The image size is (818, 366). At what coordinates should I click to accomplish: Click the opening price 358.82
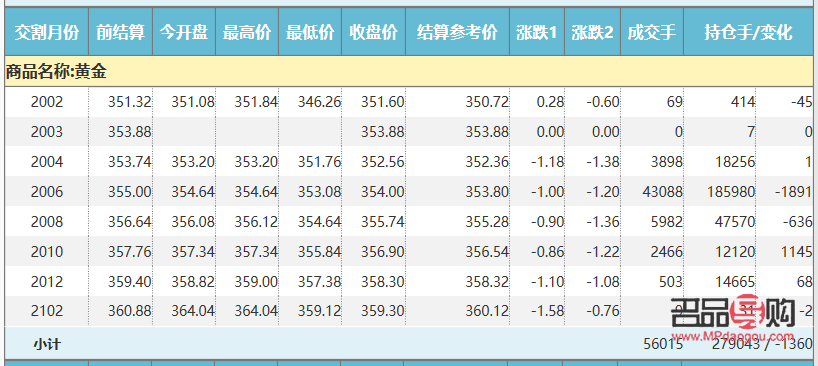coord(193,282)
